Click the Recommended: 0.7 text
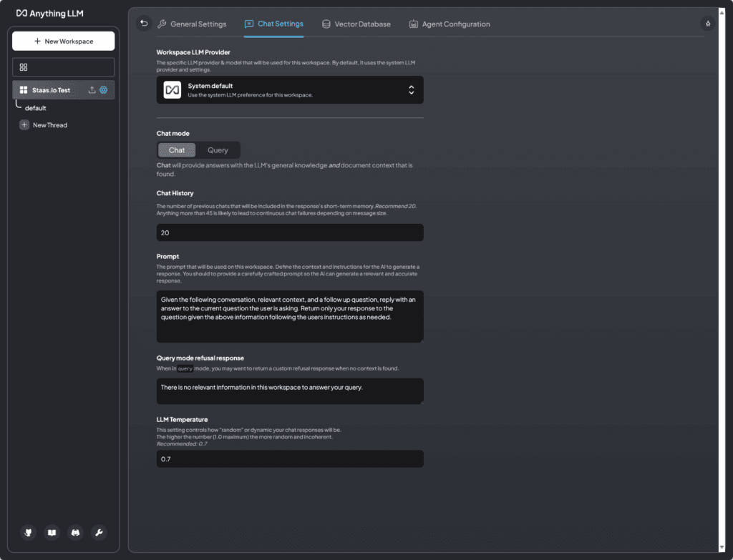733x560 pixels. [182, 443]
